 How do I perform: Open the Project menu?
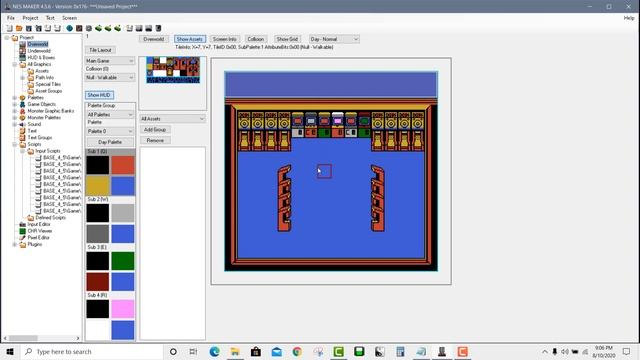tap(30, 18)
